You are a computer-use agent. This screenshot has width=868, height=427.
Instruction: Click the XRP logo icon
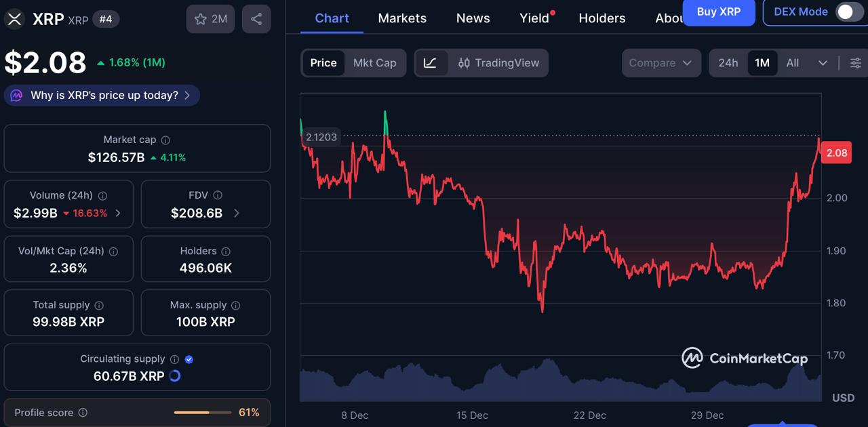tap(14, 19)
